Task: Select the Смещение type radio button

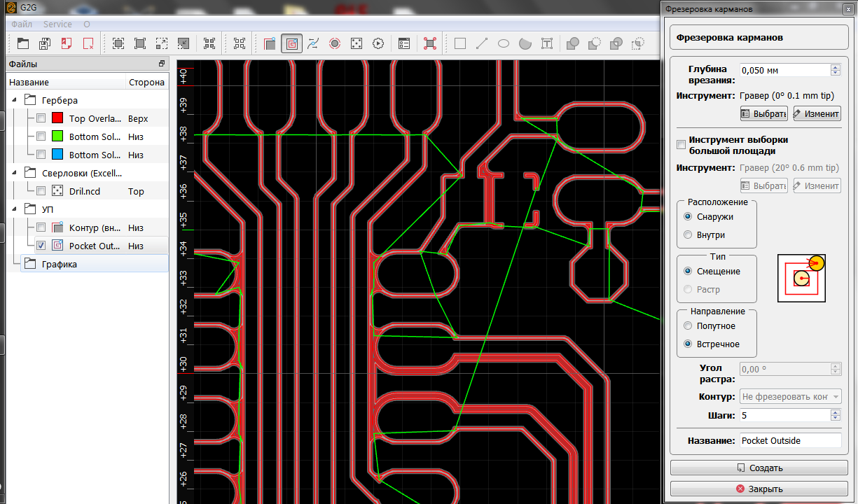Action: (688, 272)
